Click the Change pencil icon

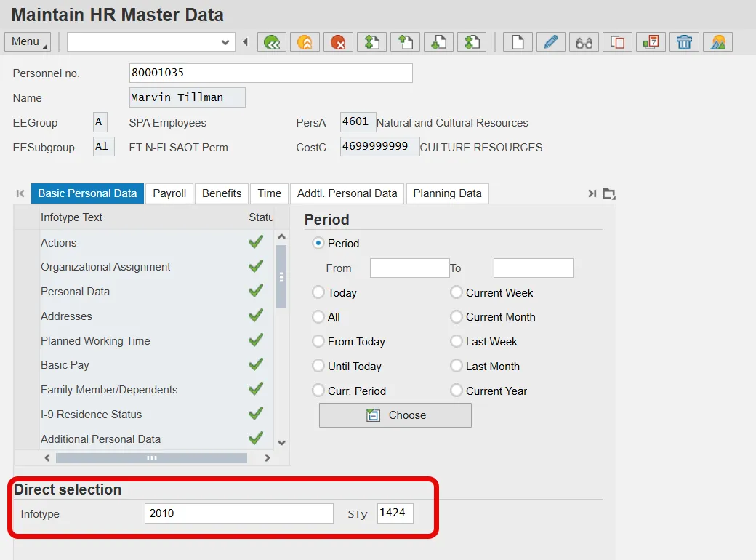pos(550,42)
